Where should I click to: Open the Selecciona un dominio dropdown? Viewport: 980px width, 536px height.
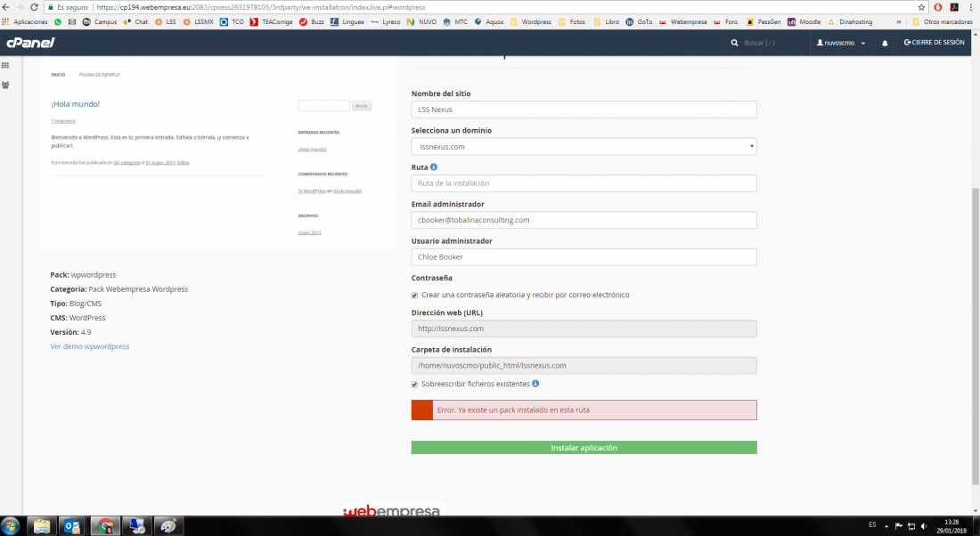pyautogui.click(x=584, y=146)
